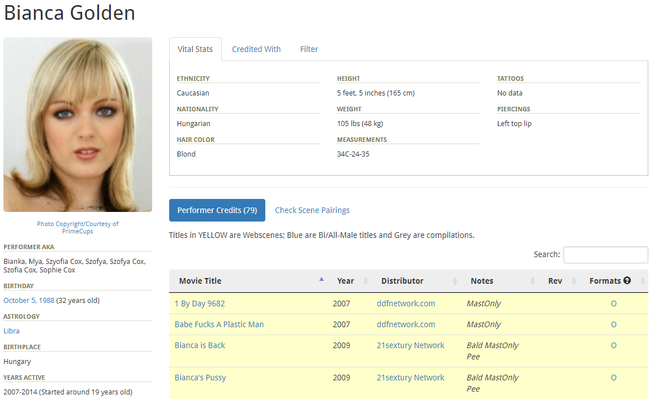The image size is (650, 399).
Task: Select the Vital Stats tab
Action: [x=195, y=49]
